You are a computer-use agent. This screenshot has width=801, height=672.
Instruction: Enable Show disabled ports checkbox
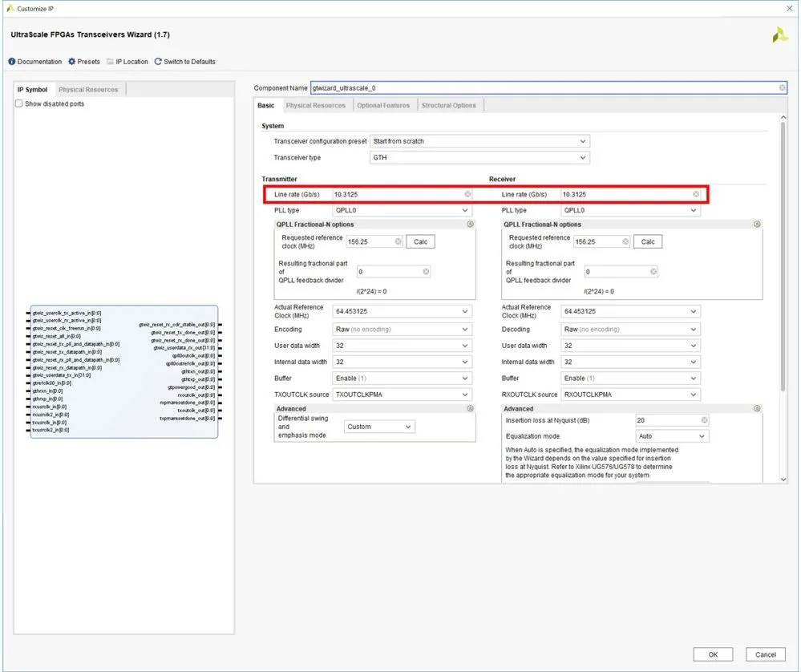click(x=20, y=104)
